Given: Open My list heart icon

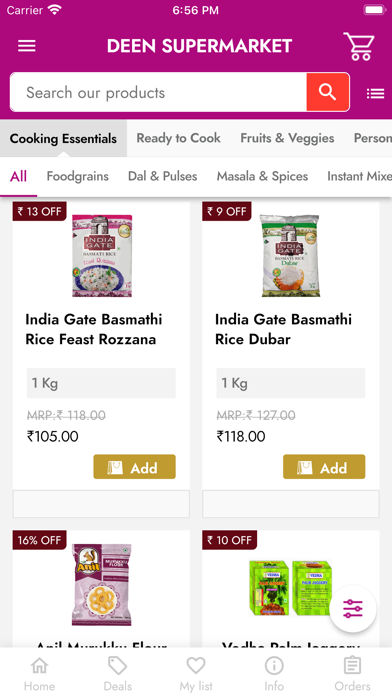Looking at the screenshot, I should 196,673.
